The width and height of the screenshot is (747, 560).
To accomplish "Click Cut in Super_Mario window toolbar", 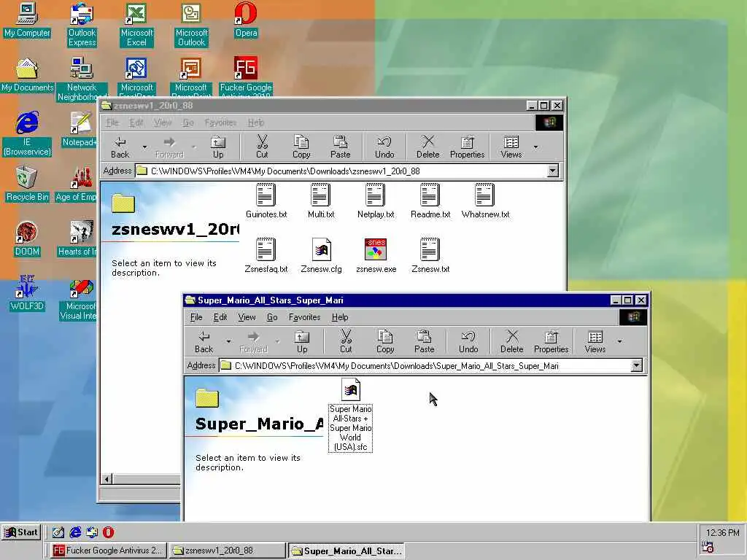I will pyautogui.click(x=346, y=342).
